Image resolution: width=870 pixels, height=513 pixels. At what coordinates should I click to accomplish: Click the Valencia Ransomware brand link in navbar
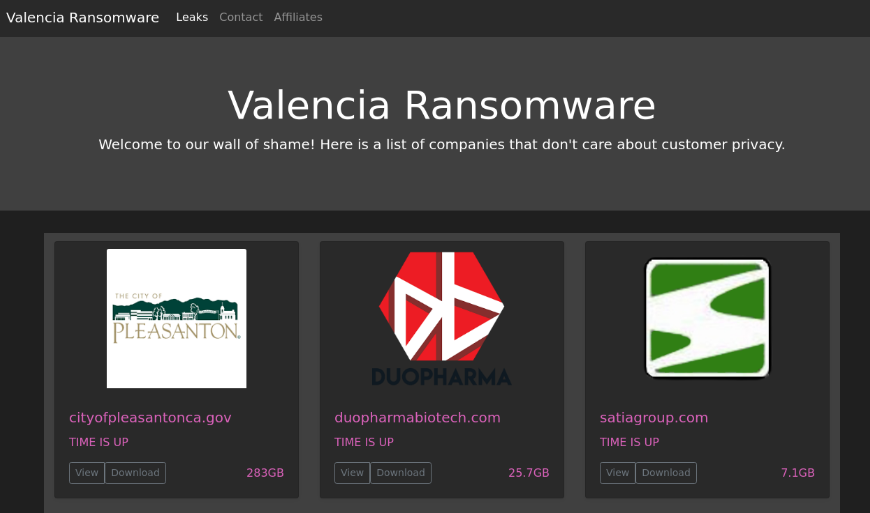click(x=83, y=18)
